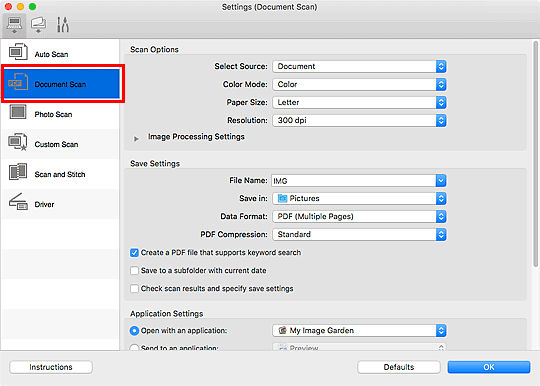Click the Auto Scan icon
Screen dimensions: 540x386
pos(18,52)
